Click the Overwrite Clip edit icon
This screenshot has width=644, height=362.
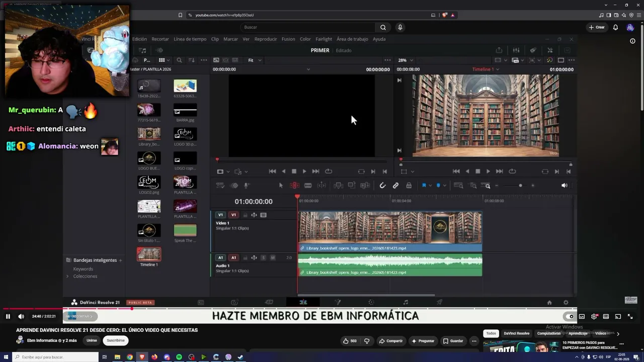352,186
